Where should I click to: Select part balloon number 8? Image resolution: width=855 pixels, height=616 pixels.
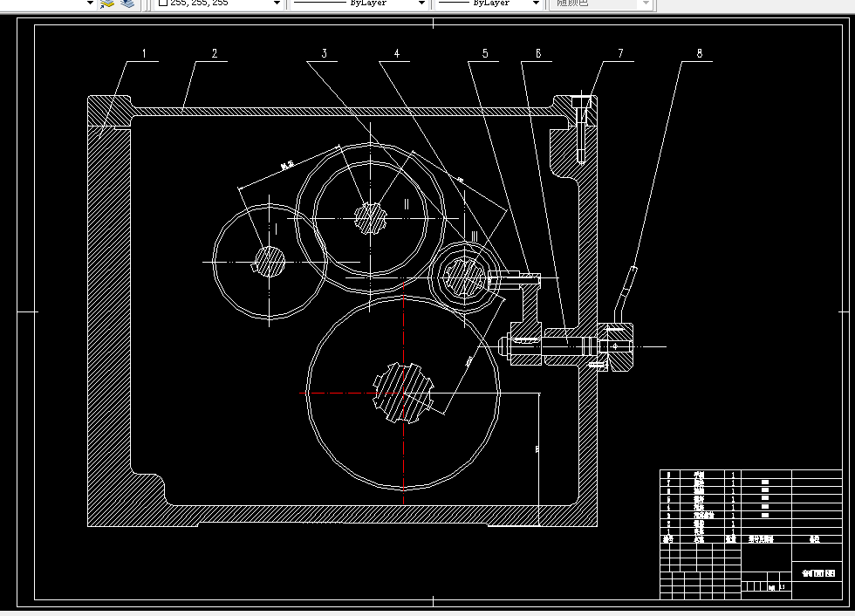[699, 53]
